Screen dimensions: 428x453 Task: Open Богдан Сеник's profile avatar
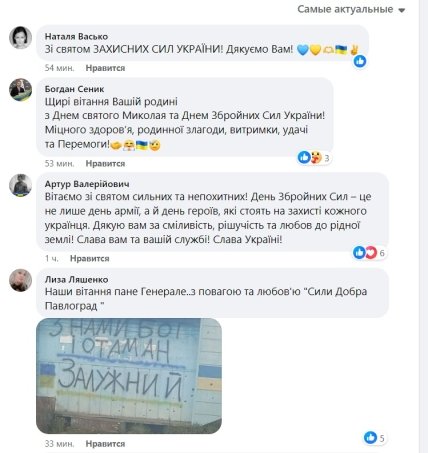click(x=20, y=90)
